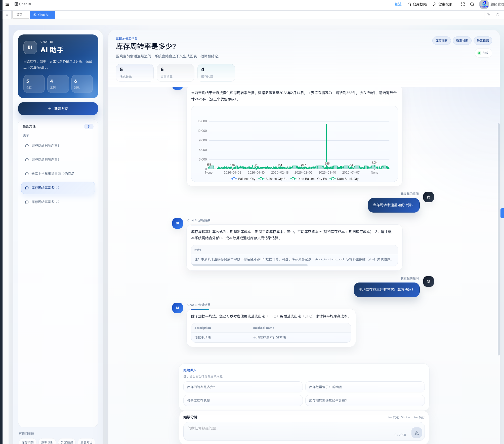Click the 最近对话 count badge 5
504x444 pixels.
(x=89, y=127)
